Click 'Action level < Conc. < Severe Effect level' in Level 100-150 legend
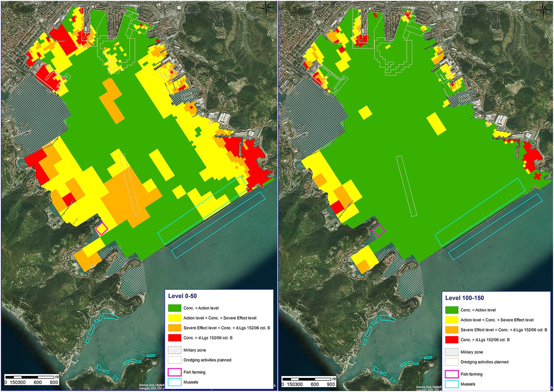 coord(497,320)
